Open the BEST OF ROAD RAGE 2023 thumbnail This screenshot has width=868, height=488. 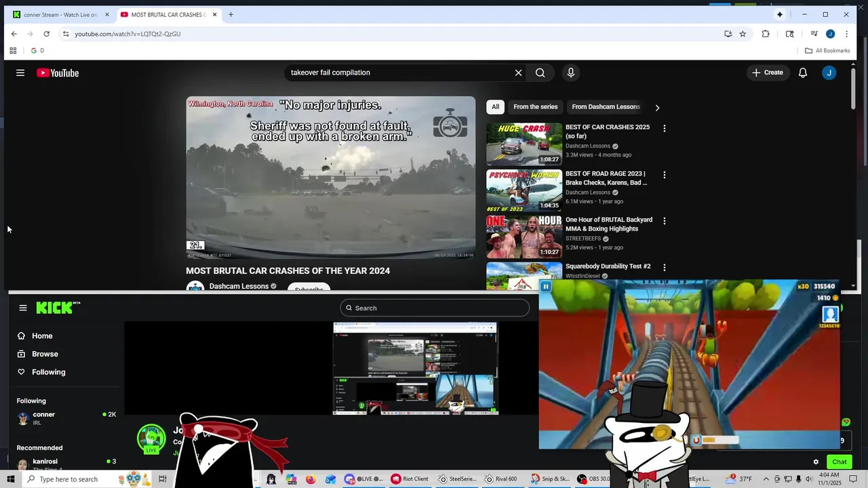524,190
